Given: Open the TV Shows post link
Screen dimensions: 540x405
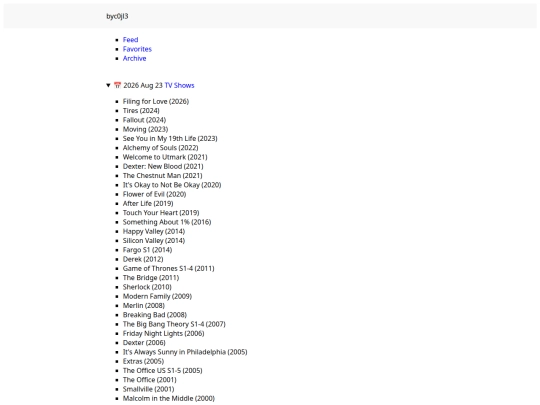Looking at the screenshot, I should [179, 85].
